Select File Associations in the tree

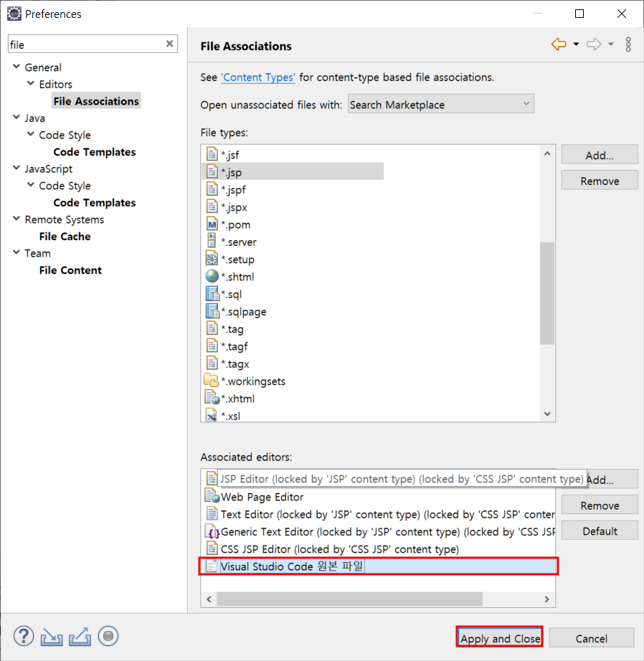coord(96,101)
